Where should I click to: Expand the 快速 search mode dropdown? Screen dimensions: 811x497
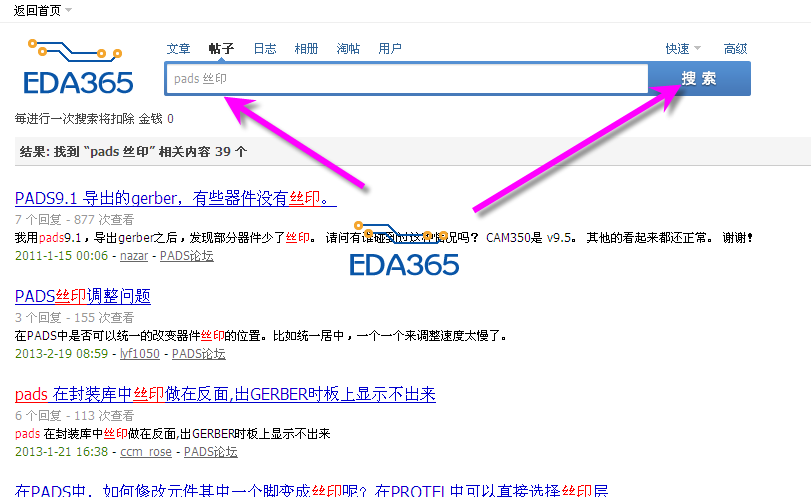683,49
